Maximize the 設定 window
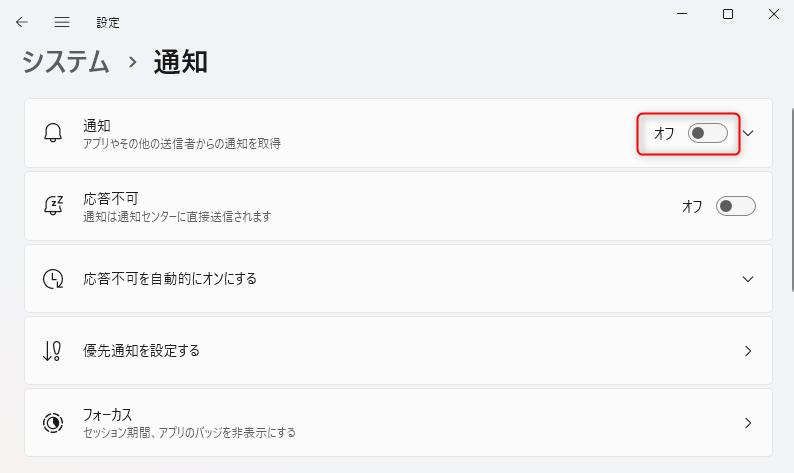The width and height of the screenshot is (794, 473). [x=728, y=14]
